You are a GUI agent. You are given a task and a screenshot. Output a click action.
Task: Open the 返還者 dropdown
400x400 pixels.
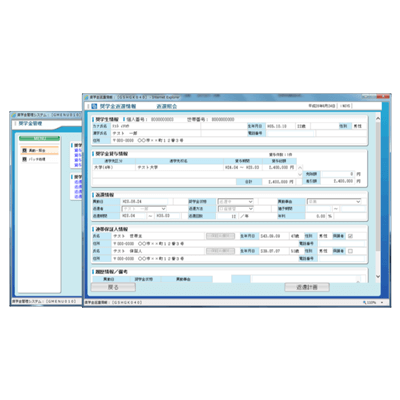pos(144,209)
